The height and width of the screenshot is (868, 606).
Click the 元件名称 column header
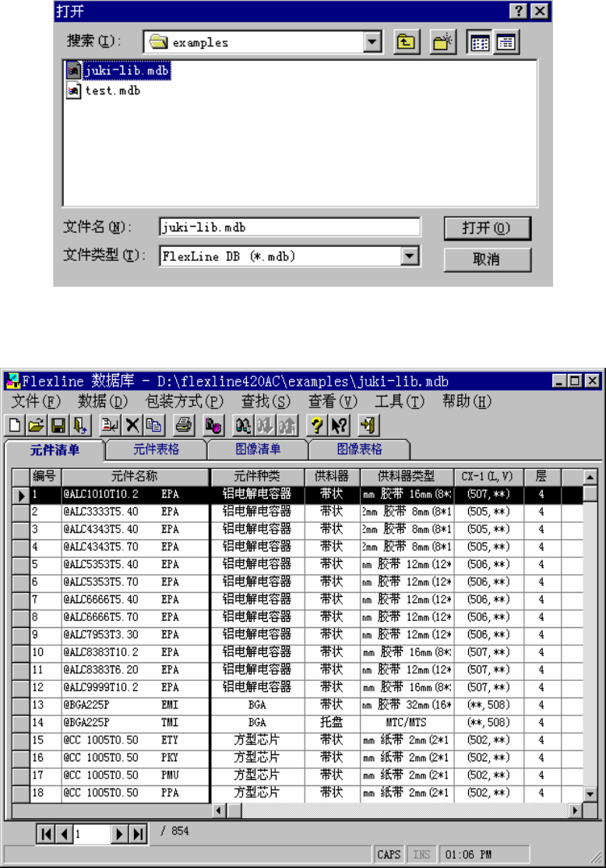click(135, 476)
